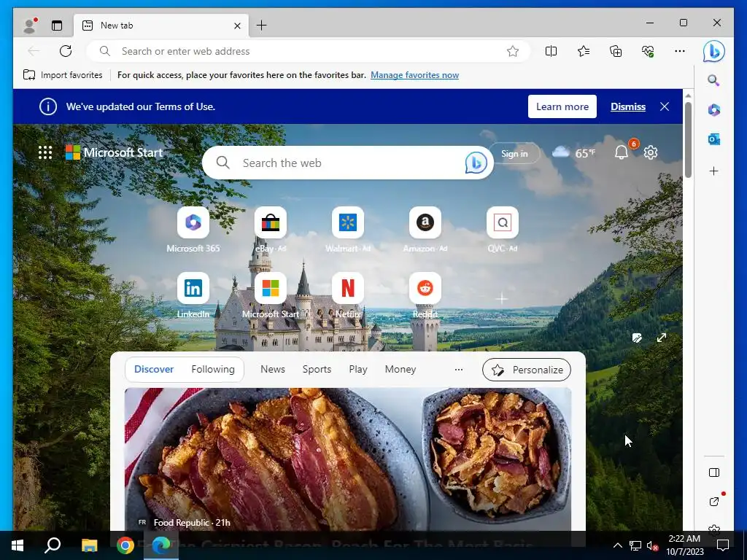The width and height of the screenshot is (747, 560).
Task: Open page settings gear icon
Action: pos(651,152)
